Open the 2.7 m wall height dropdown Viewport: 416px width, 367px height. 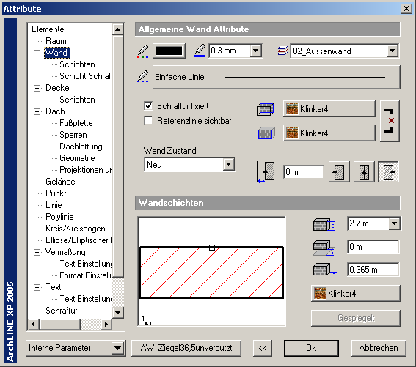point(394,224)
